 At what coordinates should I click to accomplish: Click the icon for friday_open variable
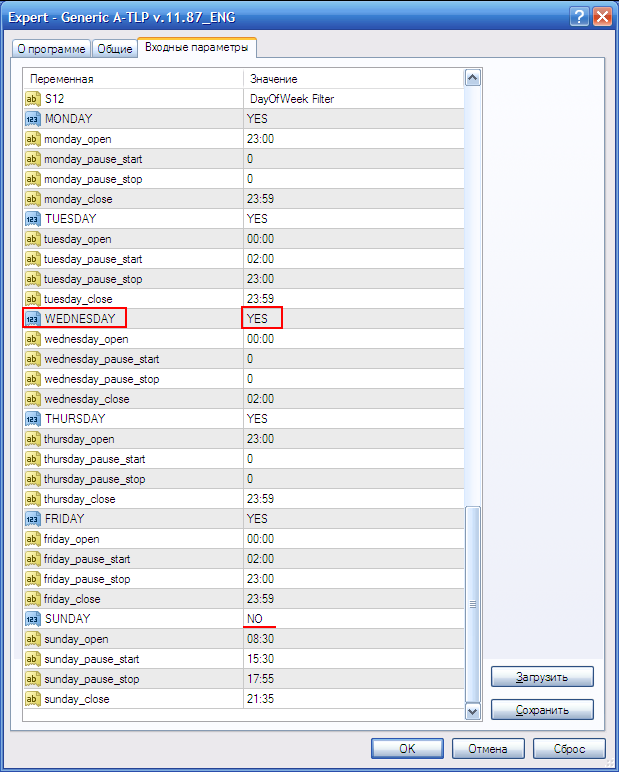tap(33, 539)
